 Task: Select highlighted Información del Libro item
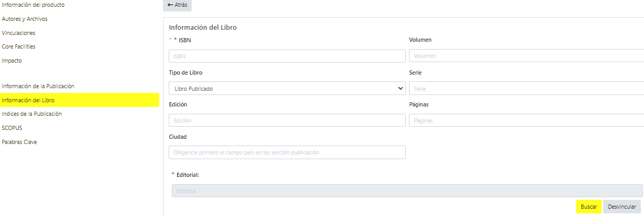(x=28, y=100)
